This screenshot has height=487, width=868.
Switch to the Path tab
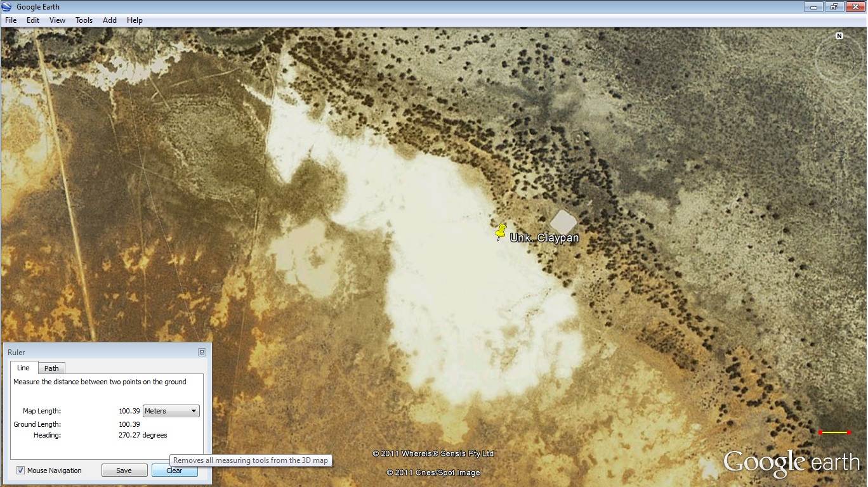point(51,368)
